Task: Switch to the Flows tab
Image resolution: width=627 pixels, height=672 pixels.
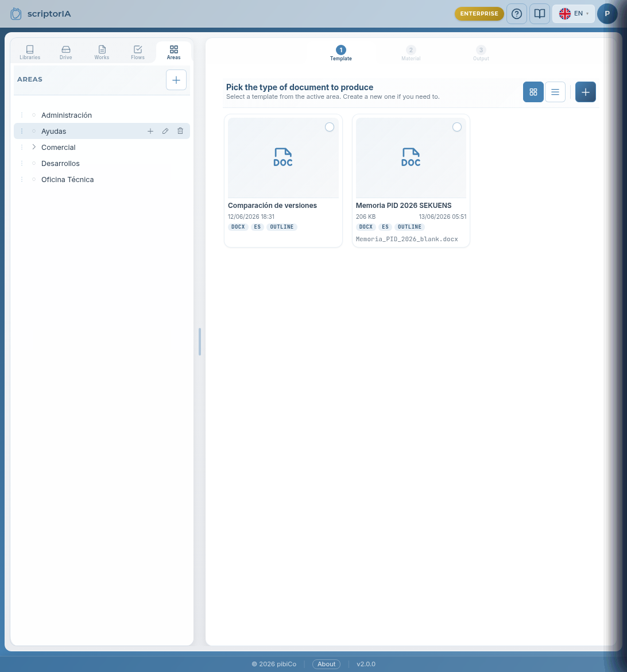Action: tap(138, 52)
